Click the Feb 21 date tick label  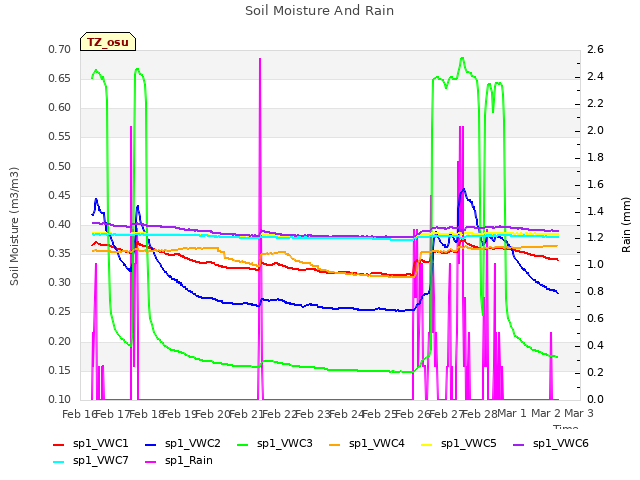245,414
